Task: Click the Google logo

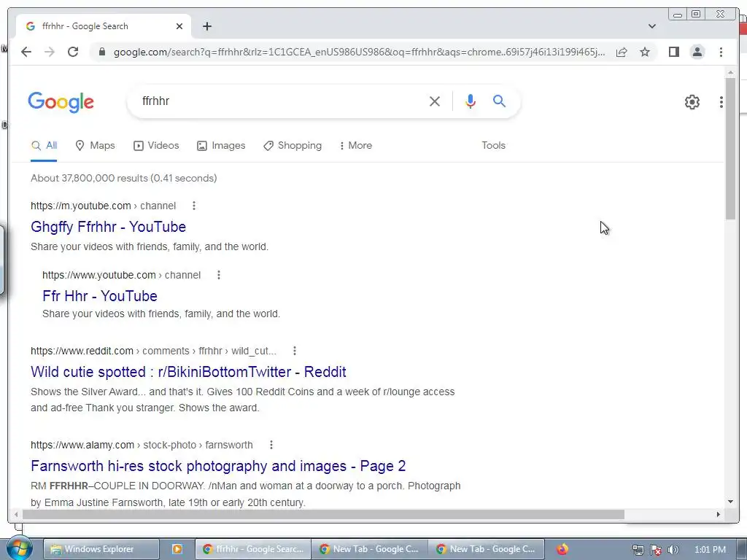Action: pyautogui.click(x=61, y=102)
